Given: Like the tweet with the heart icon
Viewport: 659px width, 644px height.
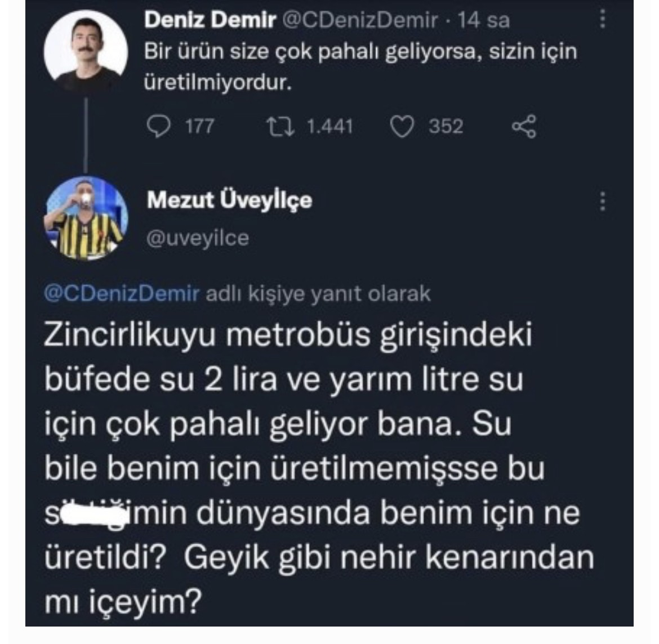Looking at the screenshot, I should pos(402,126).
